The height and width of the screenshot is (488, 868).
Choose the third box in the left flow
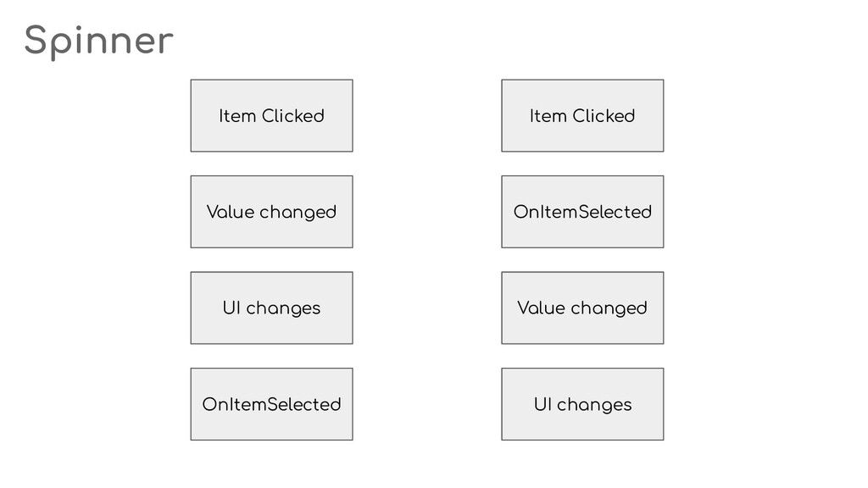[x=271, y=308]
